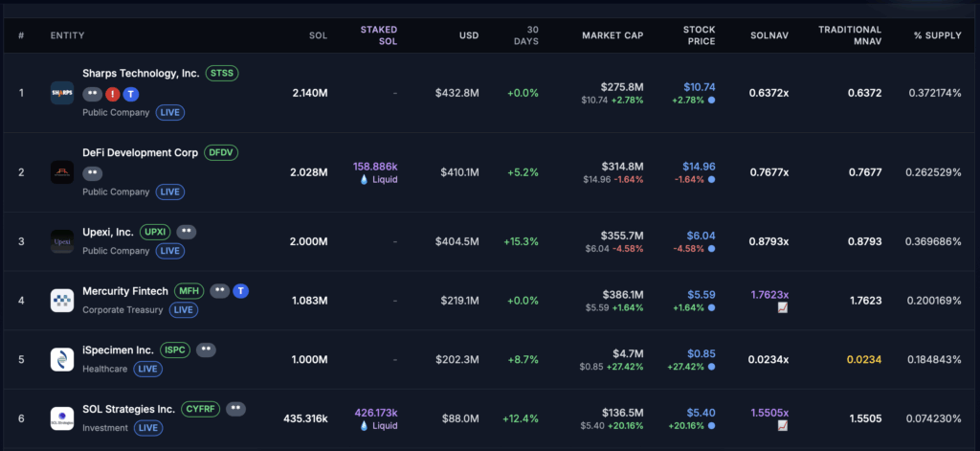Click the $10.74 stock price link

(700, 87)
